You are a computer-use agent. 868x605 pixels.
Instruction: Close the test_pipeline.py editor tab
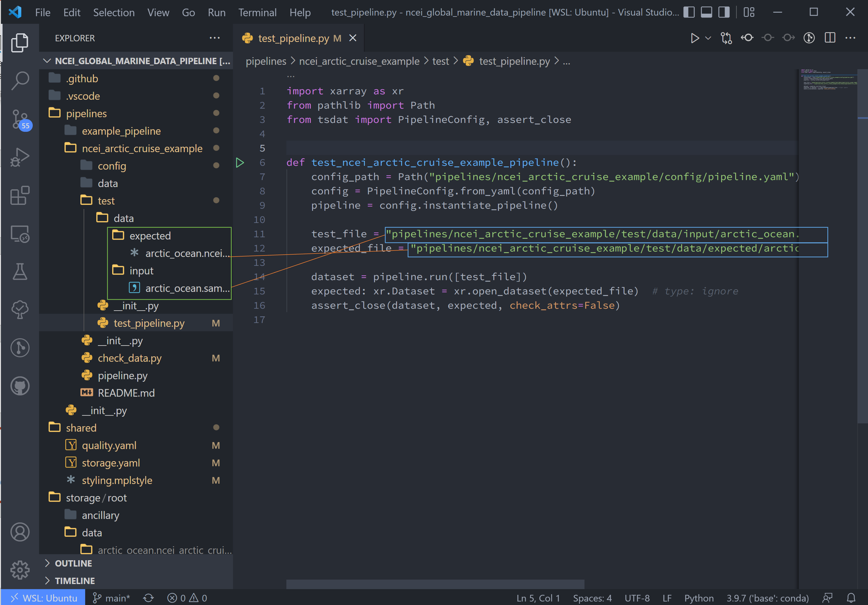(353, 38)
